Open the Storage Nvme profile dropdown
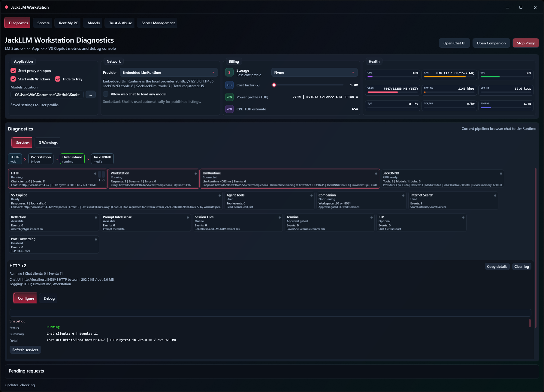544x392 pixels. (x=314, y=72)
